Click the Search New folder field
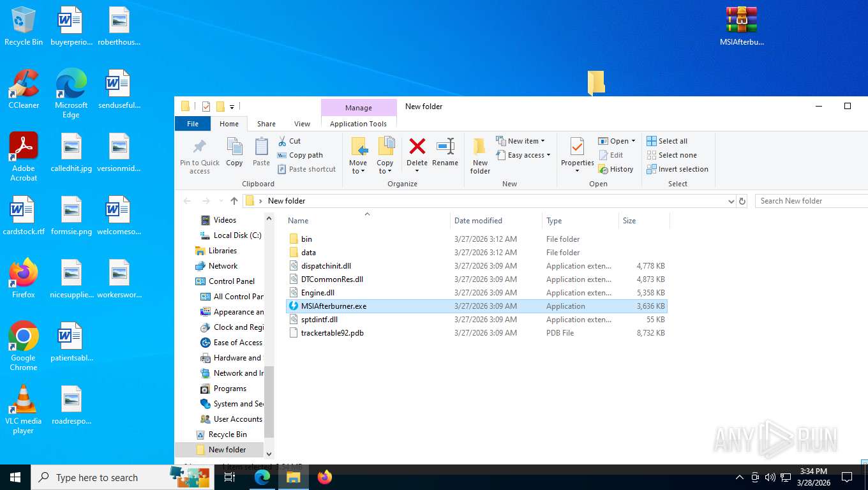The width and height of the screenshot is (868, 490). tap(811, 201)
